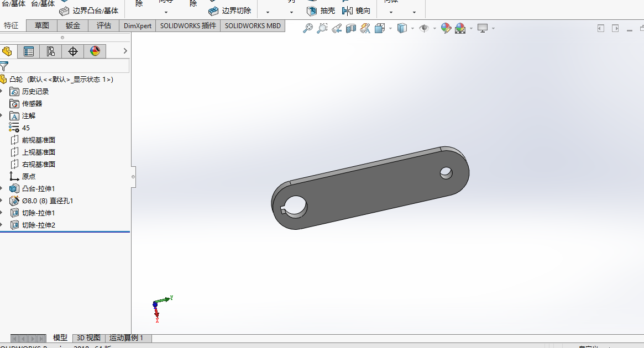Viewport: 644px width, 348px height.
Task: Click the Dynamic Annotation Views icon
Action: [x=365, y=28]
